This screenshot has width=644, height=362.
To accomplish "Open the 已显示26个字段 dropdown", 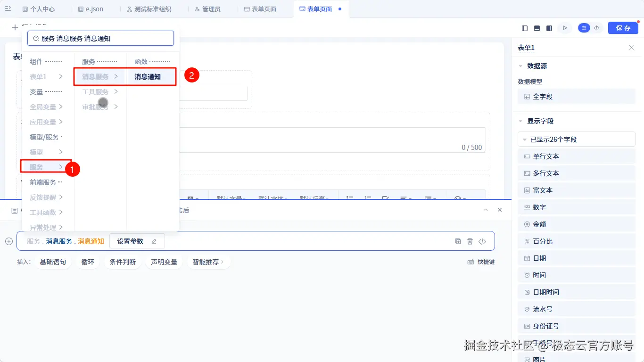I will [x=577, y=140].
